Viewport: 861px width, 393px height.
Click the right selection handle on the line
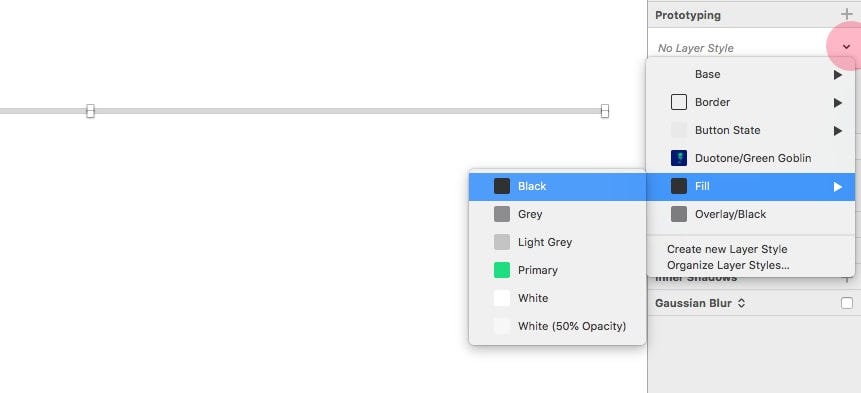click(605, 111)
